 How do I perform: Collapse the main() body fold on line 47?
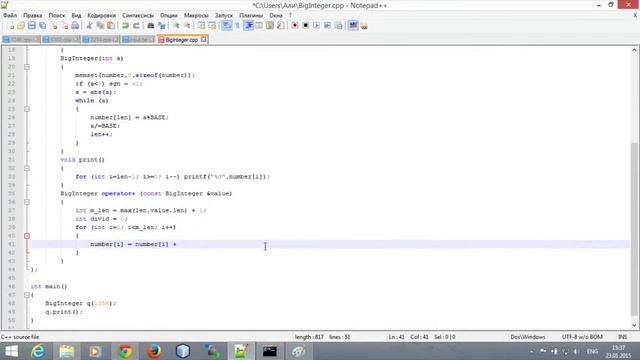[27, 295]
